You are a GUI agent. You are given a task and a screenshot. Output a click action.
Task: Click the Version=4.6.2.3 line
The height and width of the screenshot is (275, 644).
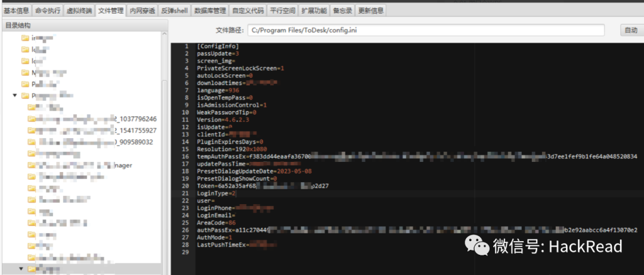tap(223, 120)
